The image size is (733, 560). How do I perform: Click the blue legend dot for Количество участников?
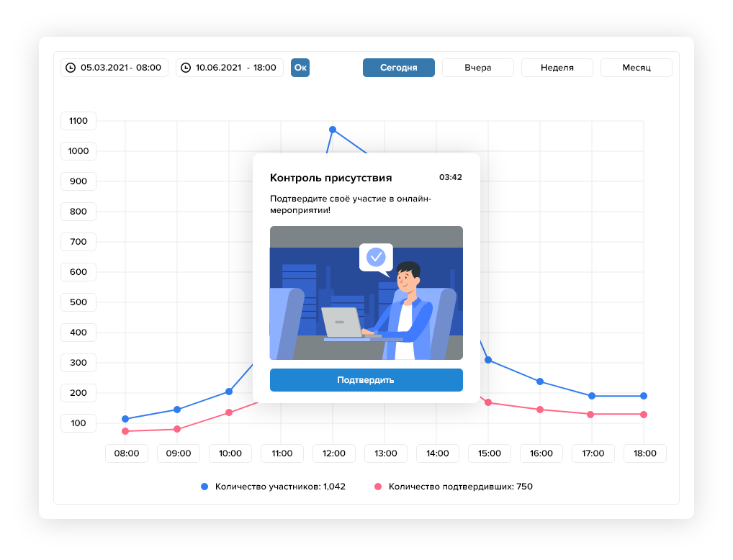point(205,487)
